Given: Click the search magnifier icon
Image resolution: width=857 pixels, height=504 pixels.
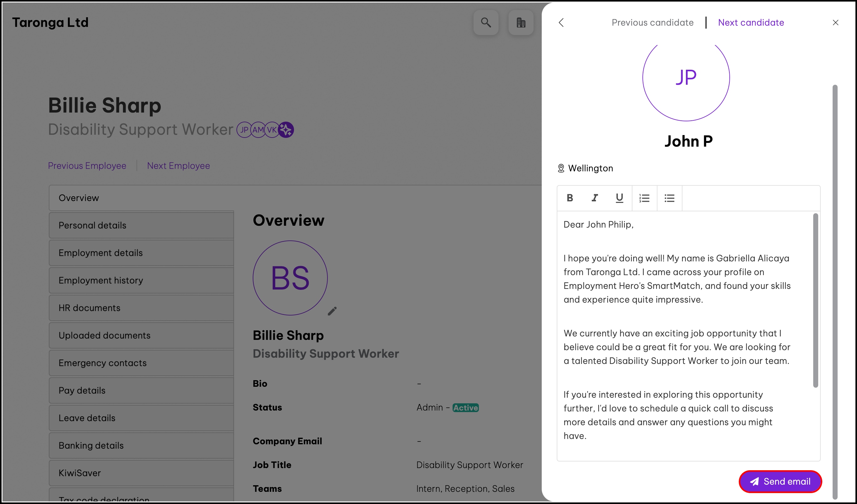Looking at the screenshot, I should [486, 23].
